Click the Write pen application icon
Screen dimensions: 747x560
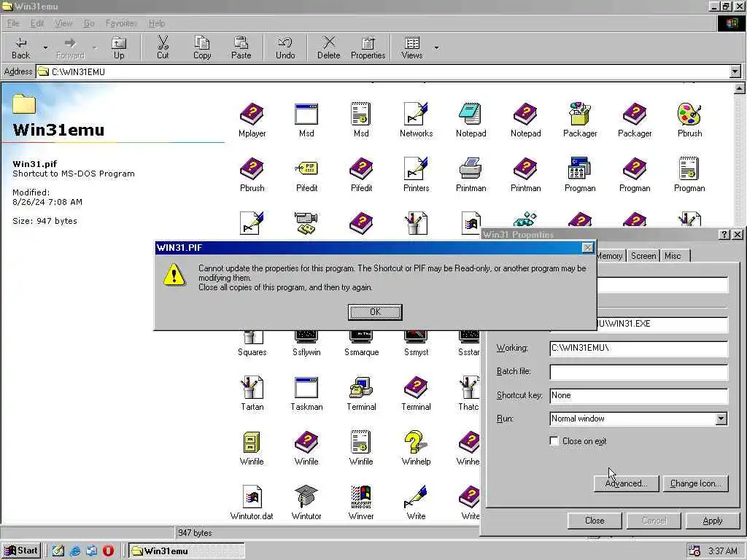(416, 497)
